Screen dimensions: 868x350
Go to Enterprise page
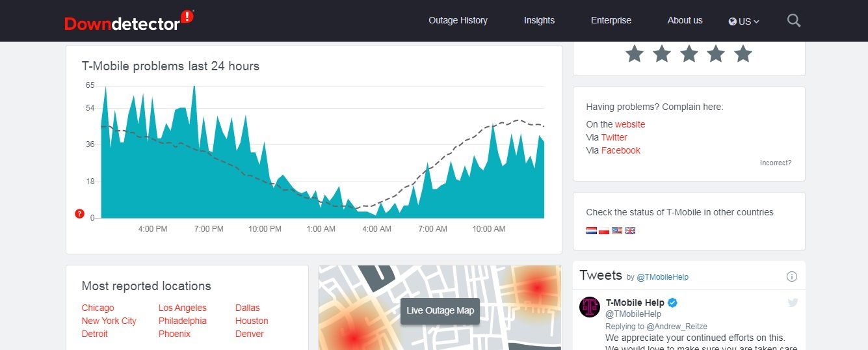(x=611, y=20)
